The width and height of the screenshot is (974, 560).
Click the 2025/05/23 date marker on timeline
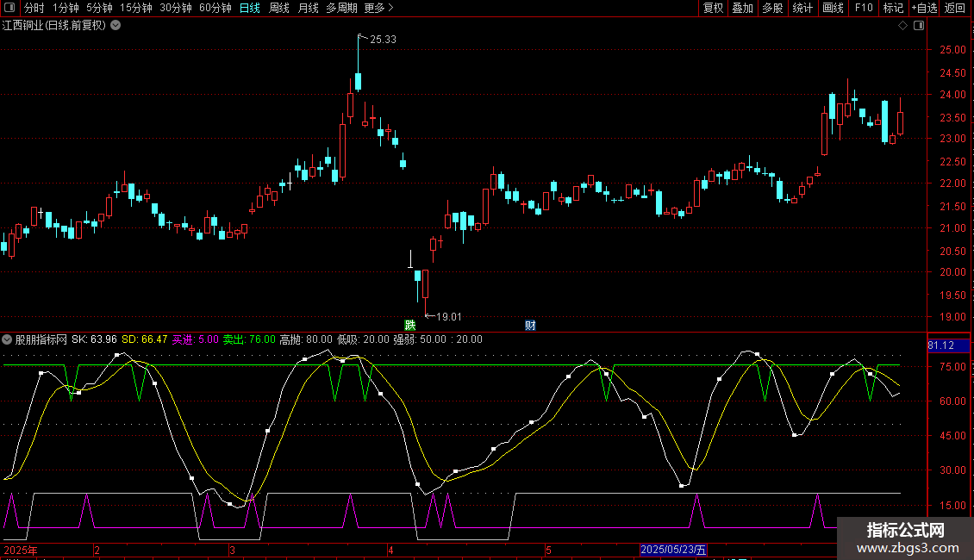pyautogui.click(x=674, y=550)
